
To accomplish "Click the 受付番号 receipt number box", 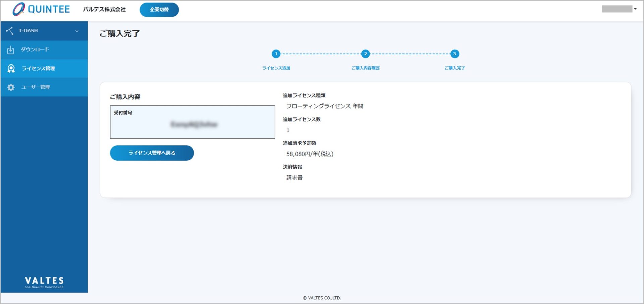I will 192,122.
